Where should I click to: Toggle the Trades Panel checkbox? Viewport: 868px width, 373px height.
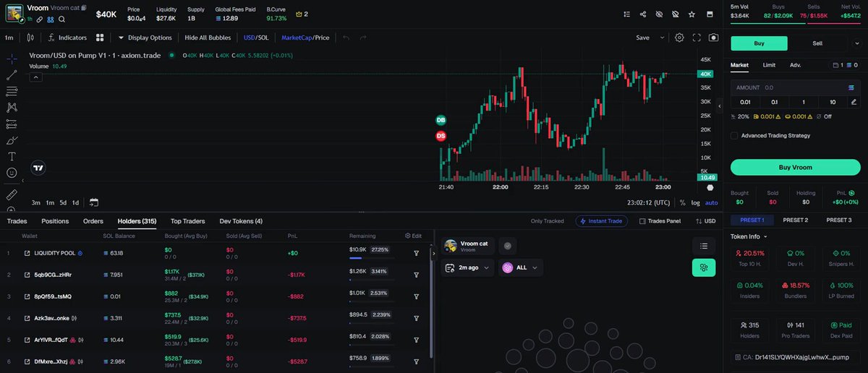(x=643, y=221)
